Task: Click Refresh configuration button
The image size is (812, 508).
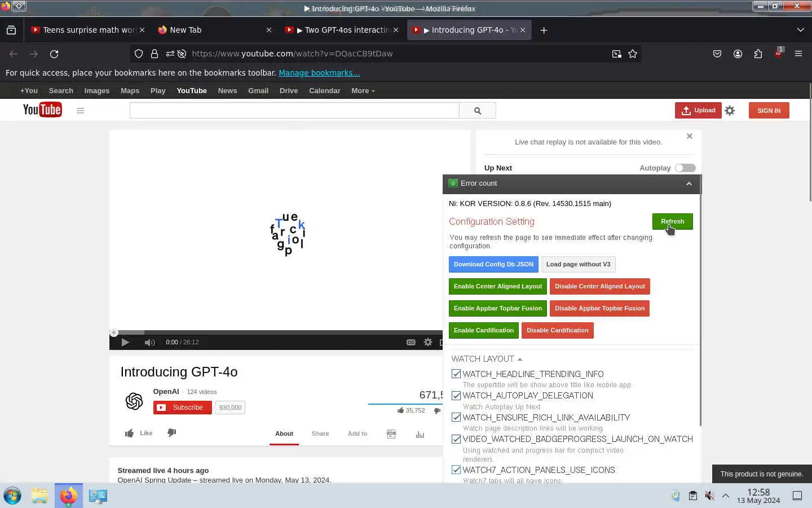Action: tap(672, 221)
